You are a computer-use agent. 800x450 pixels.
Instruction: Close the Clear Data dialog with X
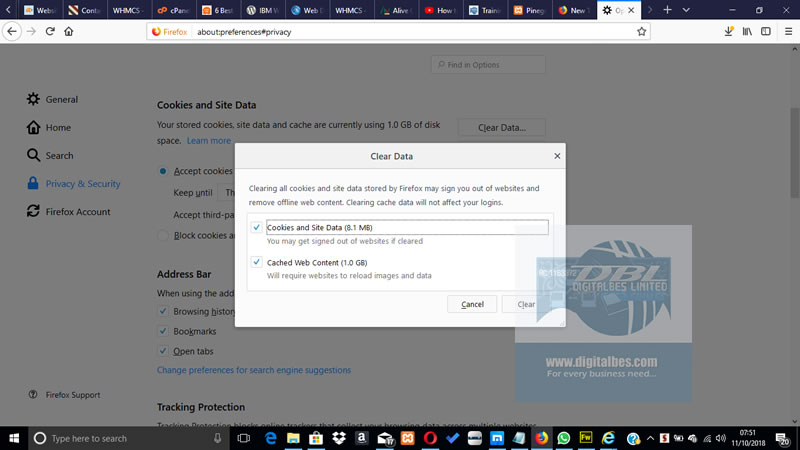click(x=557, y=156)
